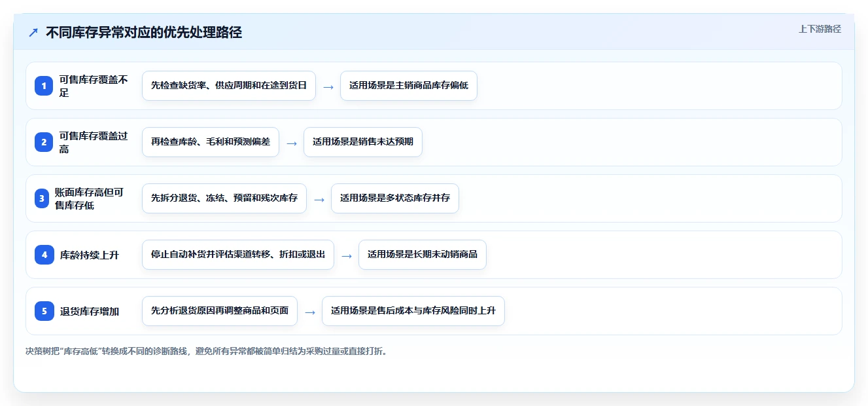Click the label 退货库存增加
This screenshot has height=406, width=868.
(90, 311)
